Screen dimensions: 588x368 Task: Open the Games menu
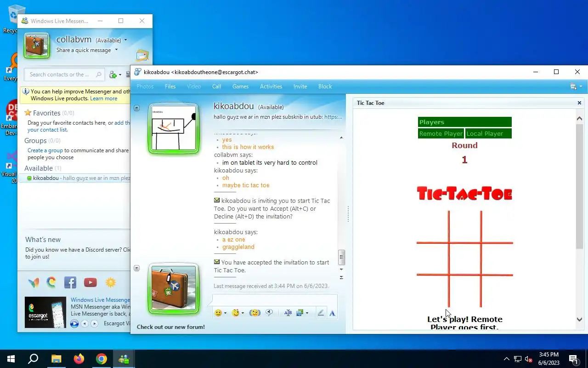click(240, 86)
